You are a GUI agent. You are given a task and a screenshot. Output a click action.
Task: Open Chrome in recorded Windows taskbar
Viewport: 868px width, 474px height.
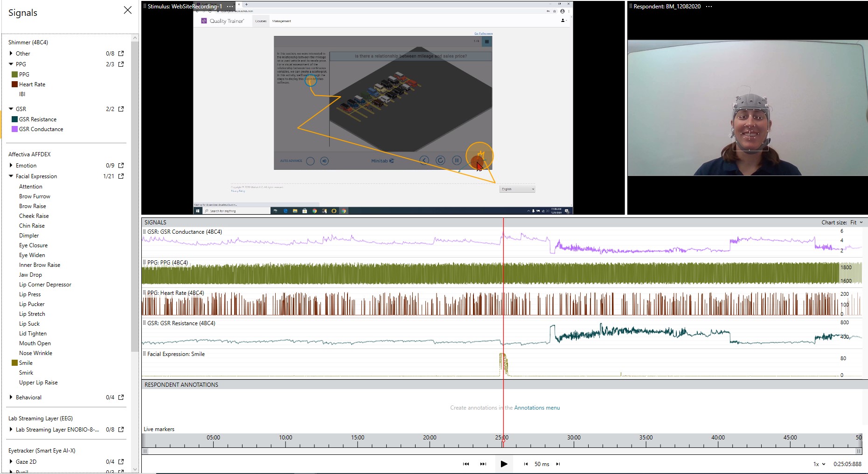click(314, 211)
